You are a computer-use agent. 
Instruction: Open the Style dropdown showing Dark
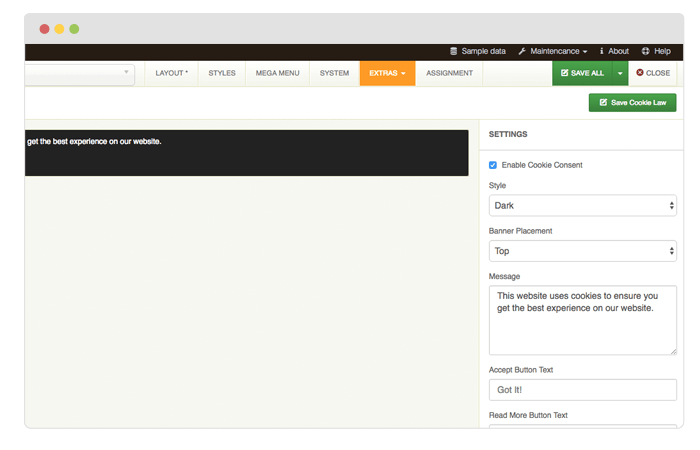(582, 206)
